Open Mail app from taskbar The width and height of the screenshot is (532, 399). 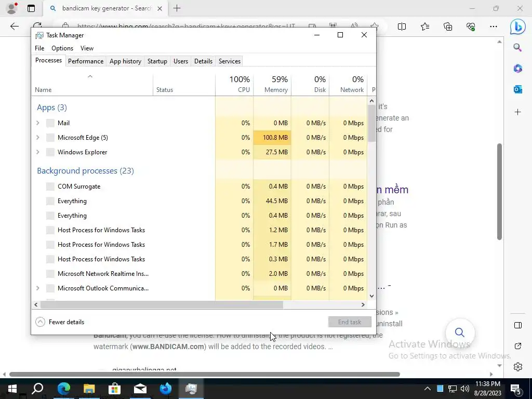tap(140, 389)
